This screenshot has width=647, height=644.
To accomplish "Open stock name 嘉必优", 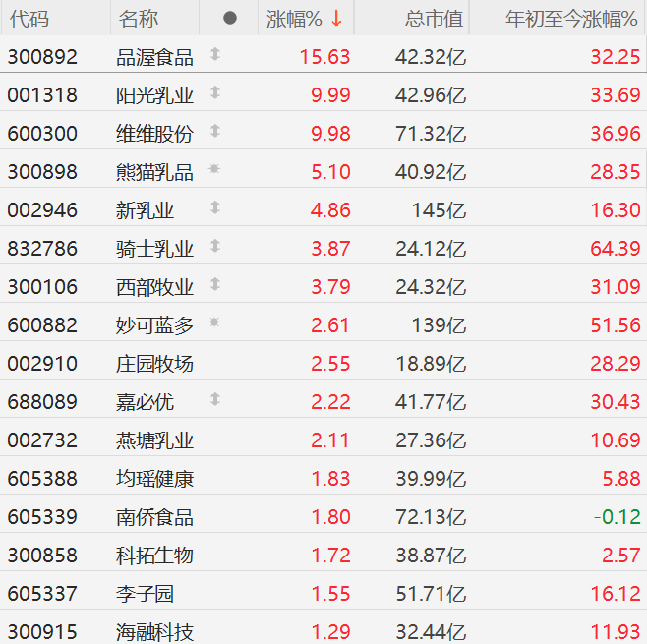I will (145, 402).
